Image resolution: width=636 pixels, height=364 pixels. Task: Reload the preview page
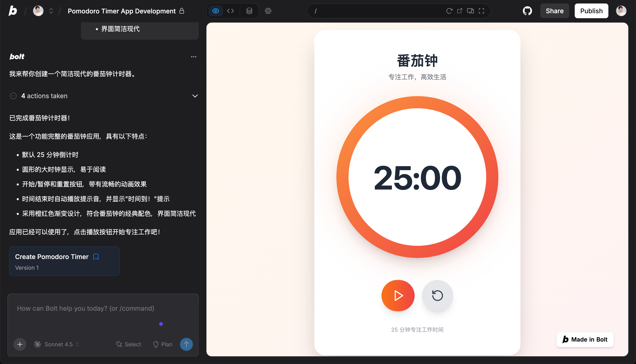(x=449, y=11)
